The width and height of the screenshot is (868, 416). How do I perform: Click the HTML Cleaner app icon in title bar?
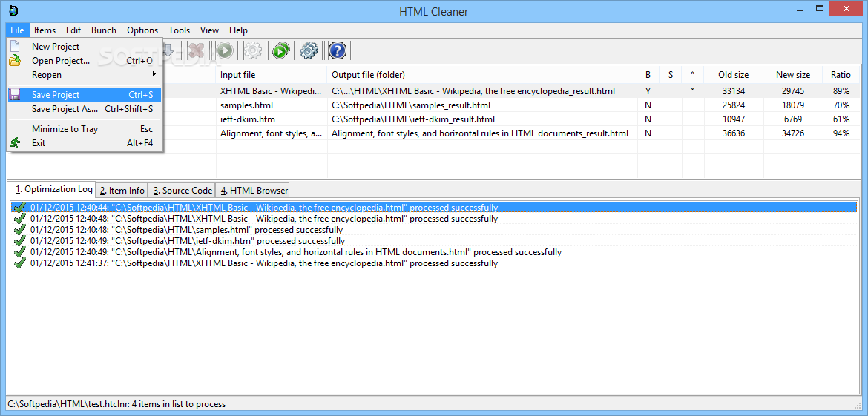click(x=14, y=10)
